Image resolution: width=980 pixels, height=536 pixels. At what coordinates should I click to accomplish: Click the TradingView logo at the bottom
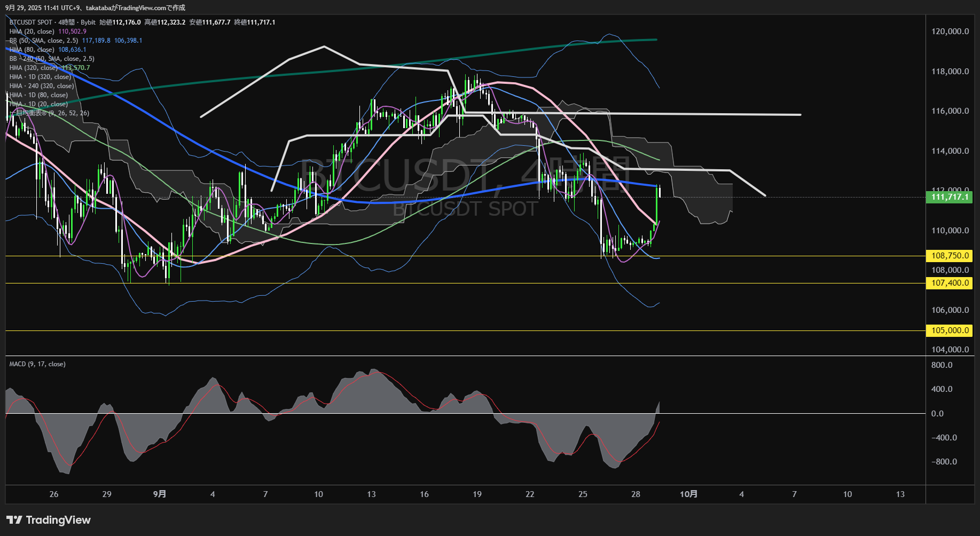[49, 520]
